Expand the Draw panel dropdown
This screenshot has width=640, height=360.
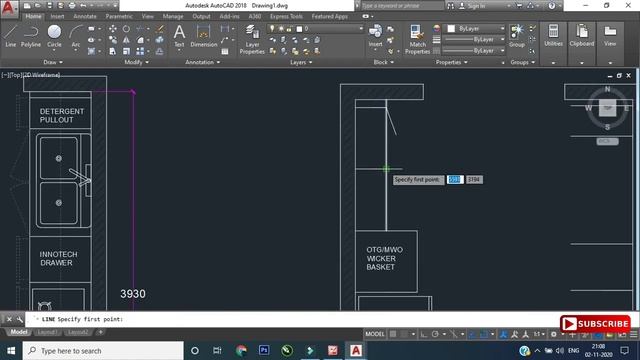tap(53, 62)
